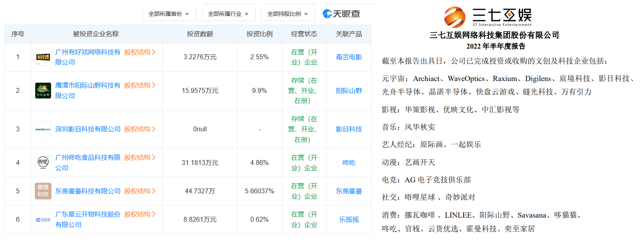Expand the 全部持股比例 dropdown filter

[x=288, y=14]
